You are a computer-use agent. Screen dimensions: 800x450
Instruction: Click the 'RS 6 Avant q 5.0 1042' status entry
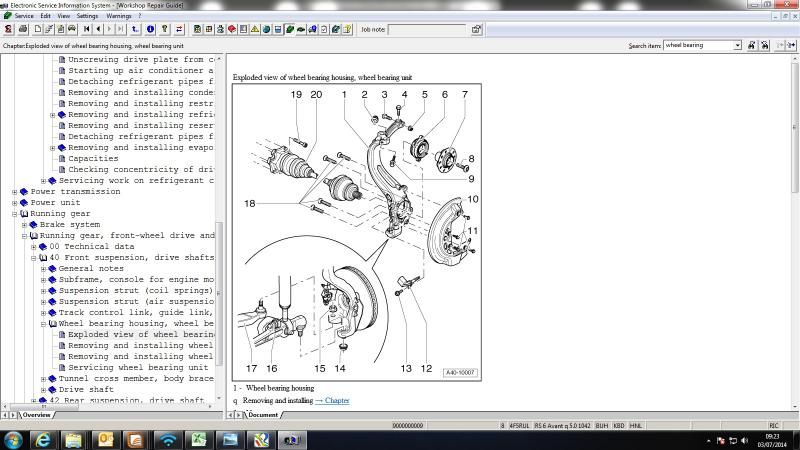562,426
